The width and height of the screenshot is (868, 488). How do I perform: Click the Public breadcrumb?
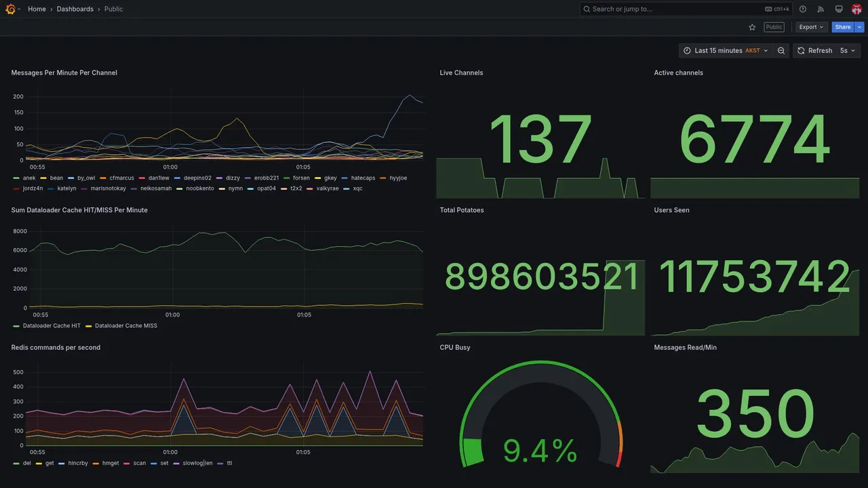[x=114, y=9]
